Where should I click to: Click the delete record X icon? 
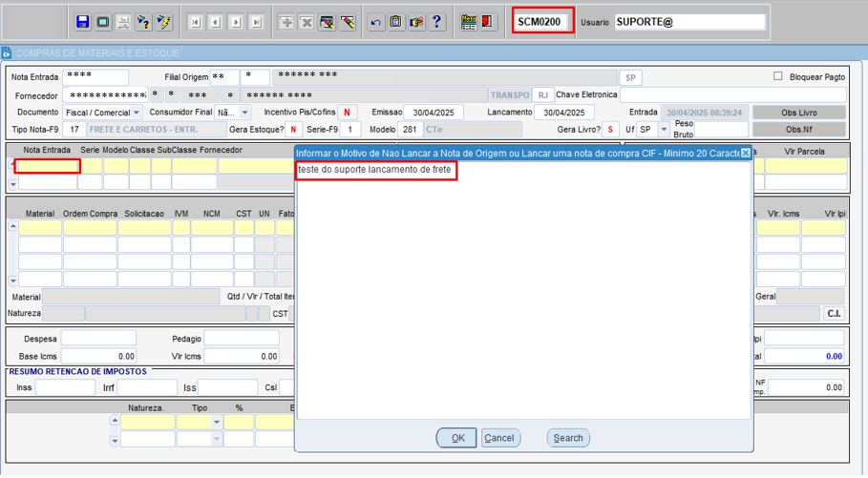tap(307, 21)
